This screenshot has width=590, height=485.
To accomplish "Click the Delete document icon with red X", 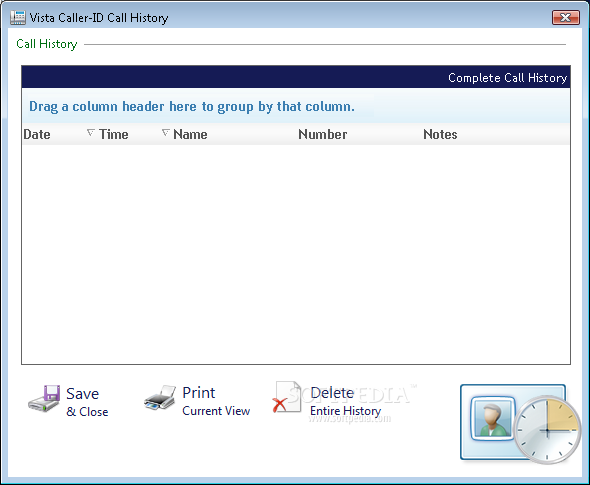I will (x=287, y=397).
